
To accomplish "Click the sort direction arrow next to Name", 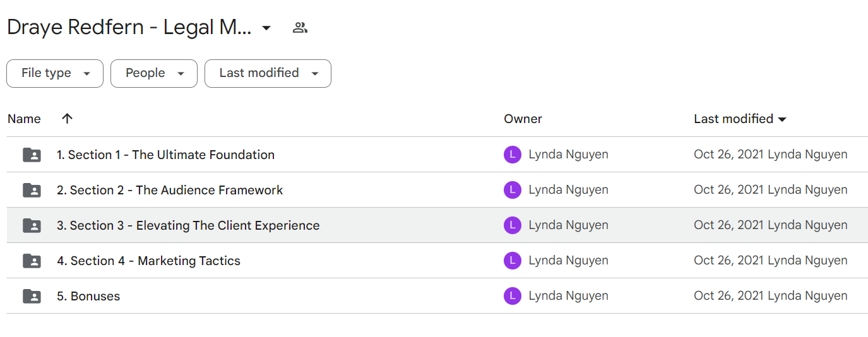I will [x=68, y=119].
